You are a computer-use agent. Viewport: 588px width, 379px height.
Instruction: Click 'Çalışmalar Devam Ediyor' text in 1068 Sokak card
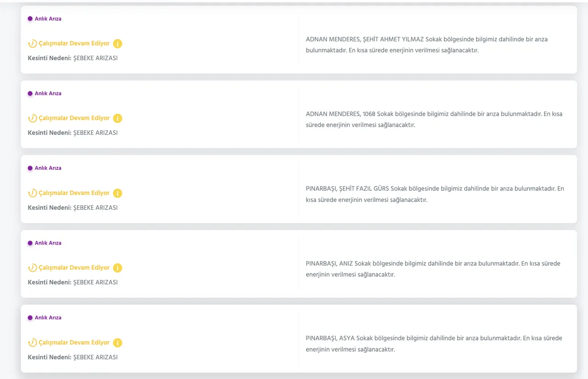click(x=74, y=118)
